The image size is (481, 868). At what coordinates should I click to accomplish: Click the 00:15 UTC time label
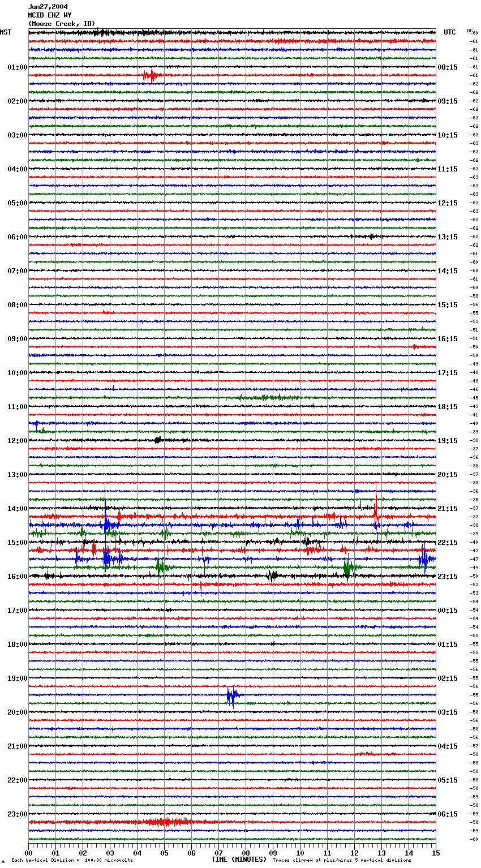448,611
